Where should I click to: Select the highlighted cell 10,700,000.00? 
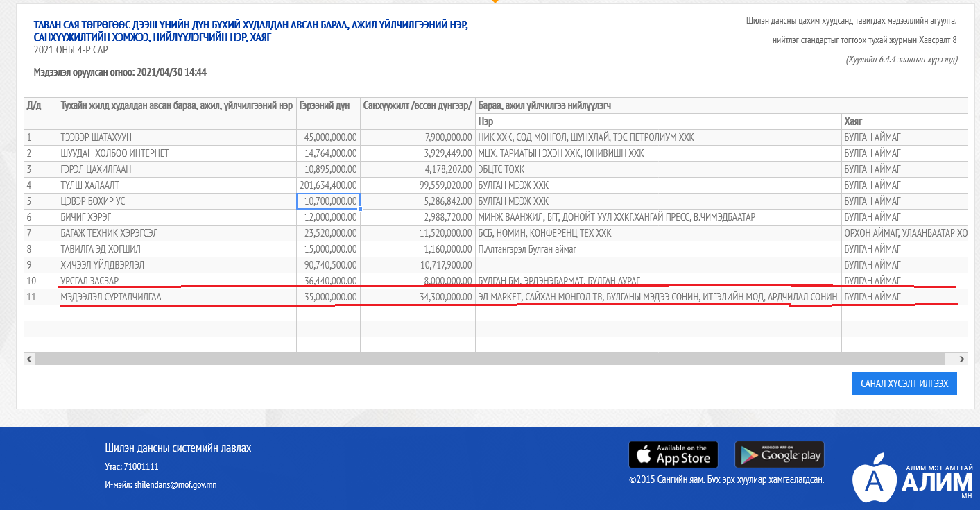(x=329, y=201)
